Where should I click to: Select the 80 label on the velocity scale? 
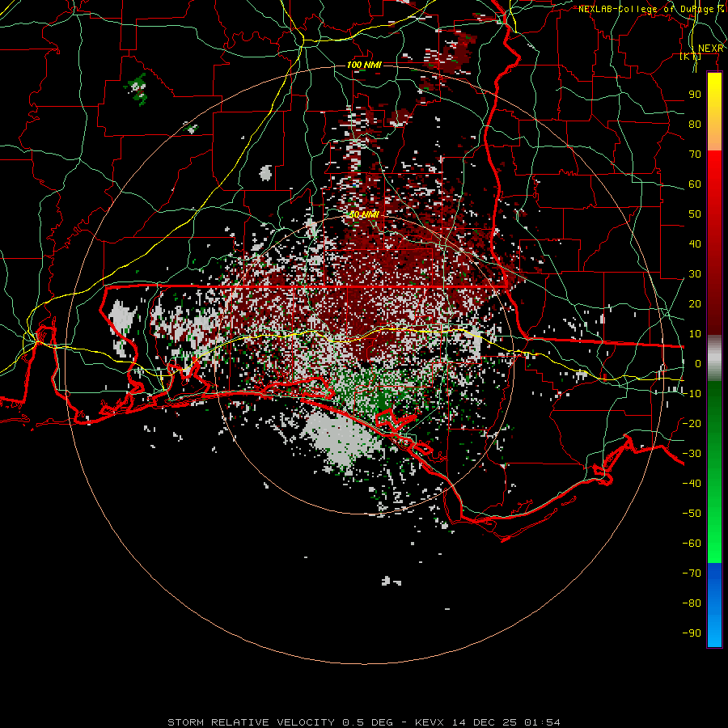[x=695, y=125]
